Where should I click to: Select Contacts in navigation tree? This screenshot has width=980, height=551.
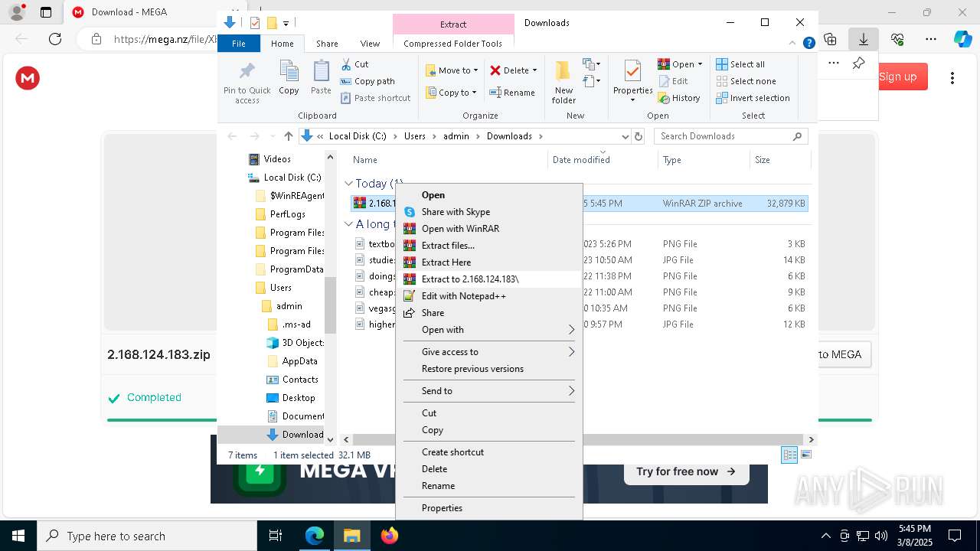pyautogui.click(x=300, y=380)
